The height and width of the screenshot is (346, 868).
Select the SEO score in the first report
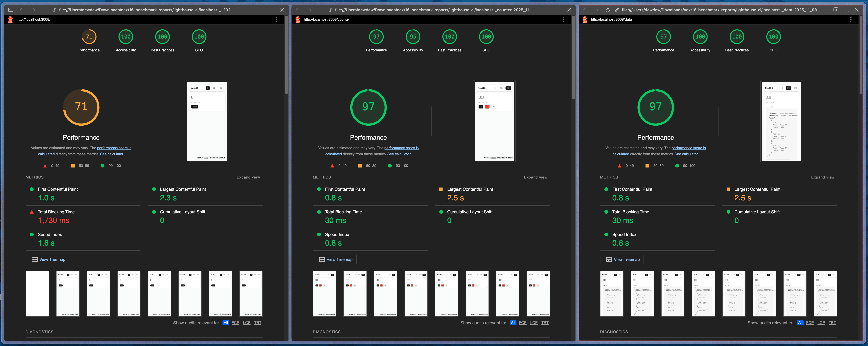point(199,36)
